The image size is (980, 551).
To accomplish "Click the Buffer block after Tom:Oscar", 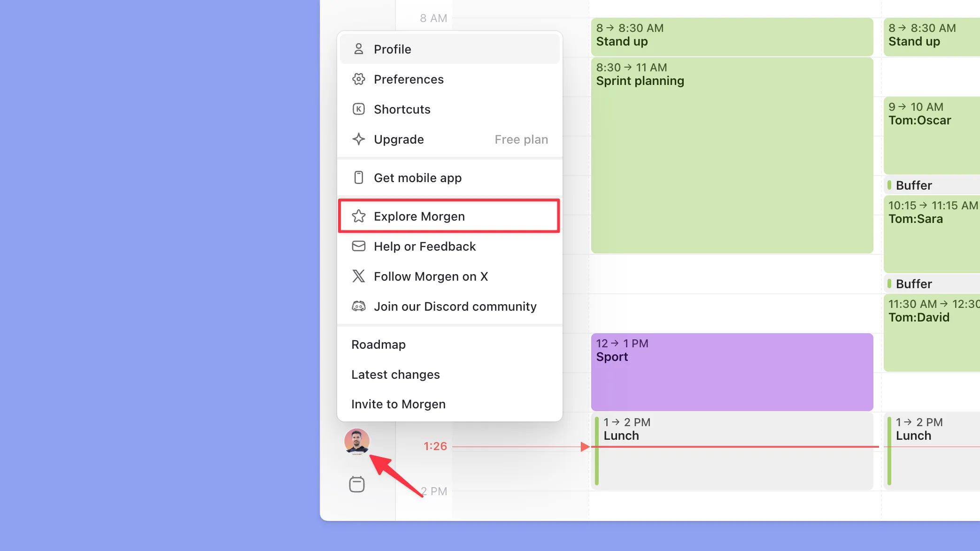I will 932,185.
